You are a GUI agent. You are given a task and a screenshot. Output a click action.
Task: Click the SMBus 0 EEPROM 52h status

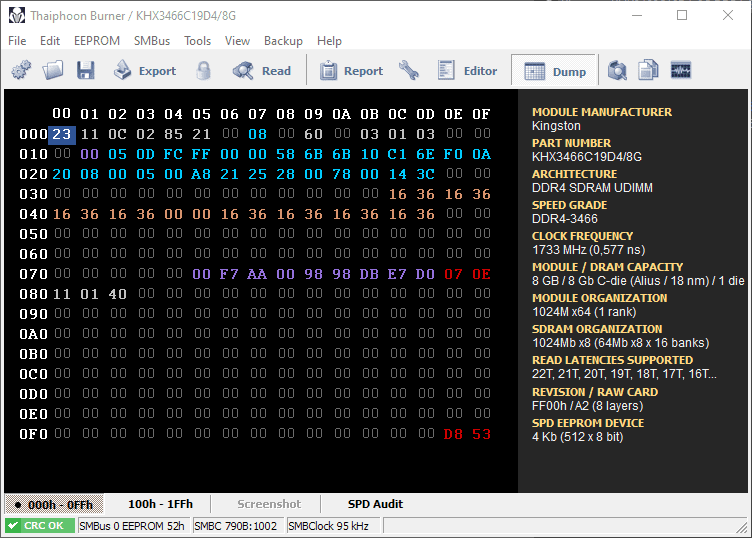[x=132, y=526]
